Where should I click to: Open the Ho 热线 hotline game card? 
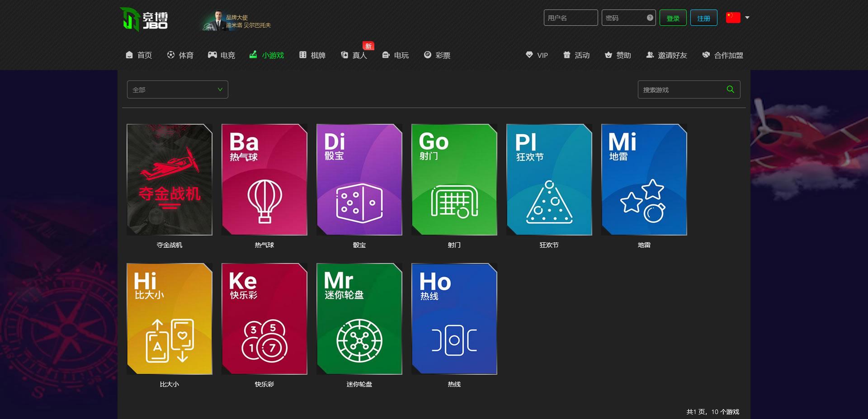tap(454, 319)
